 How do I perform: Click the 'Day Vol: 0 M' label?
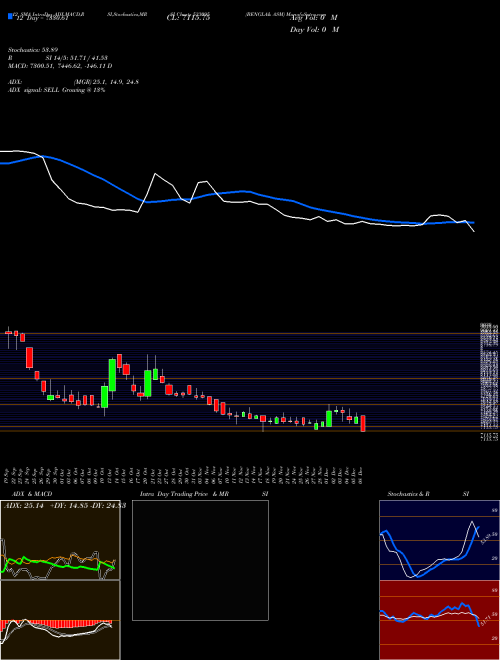point(314,29)
